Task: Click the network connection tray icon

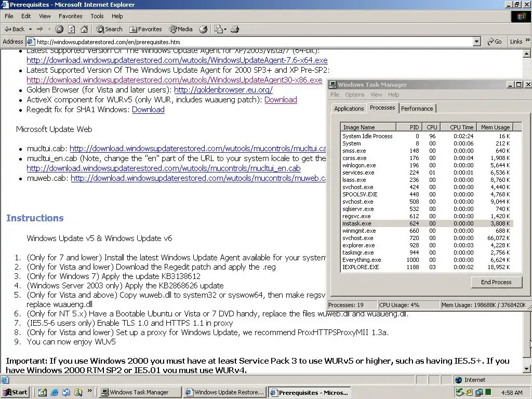Action: coord(478,392)
